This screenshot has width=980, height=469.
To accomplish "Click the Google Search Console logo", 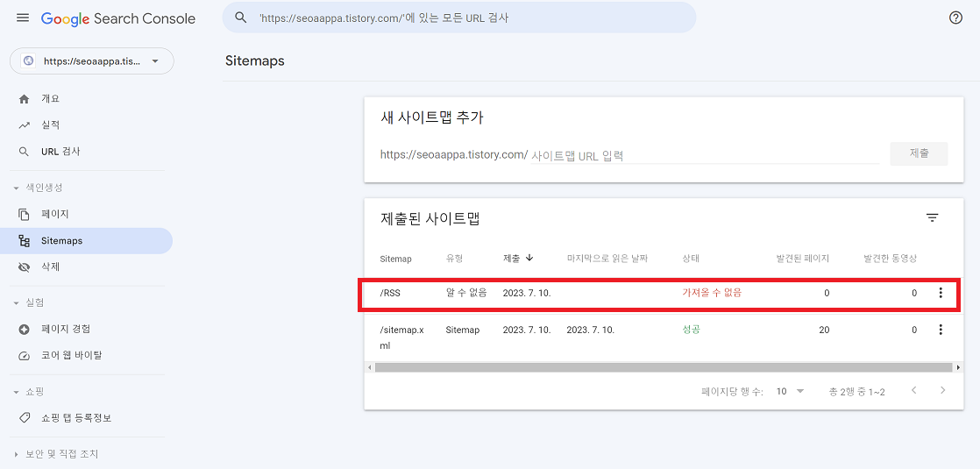I will click(x=118, y=18).
